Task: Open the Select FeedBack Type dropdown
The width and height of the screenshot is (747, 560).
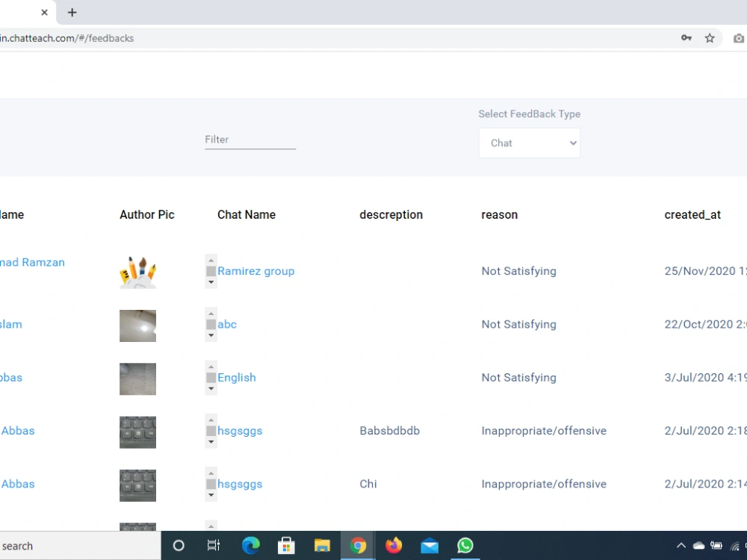Action: click(x=529, y=143)
